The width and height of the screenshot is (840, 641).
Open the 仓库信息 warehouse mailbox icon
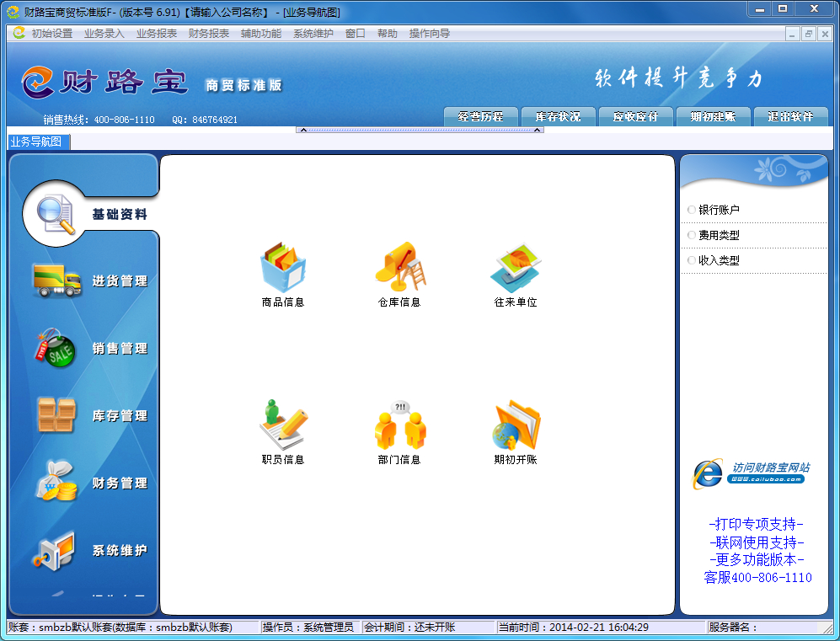tap(400, 266)
